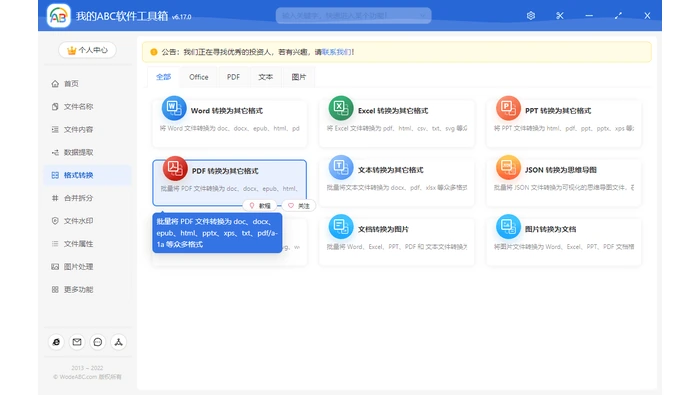The height and width of the screenshot is (395, 700).
Task: Click the 关注 follow heart button
Action: point(299,206)
